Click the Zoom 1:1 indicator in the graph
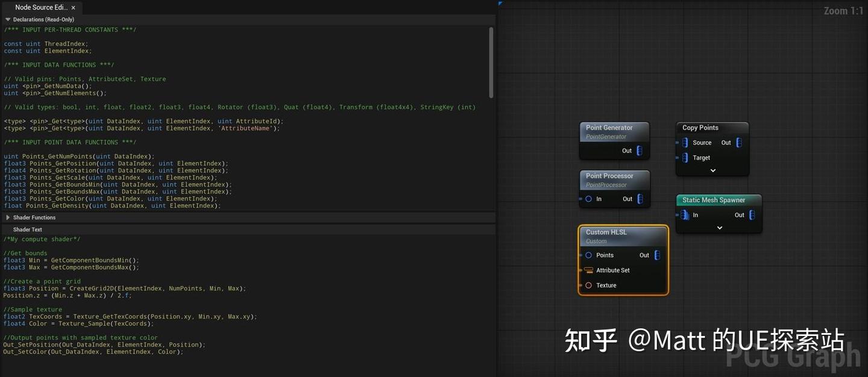Image resolution: width=868 pixels, height=377 pixels. pos(843,11)
